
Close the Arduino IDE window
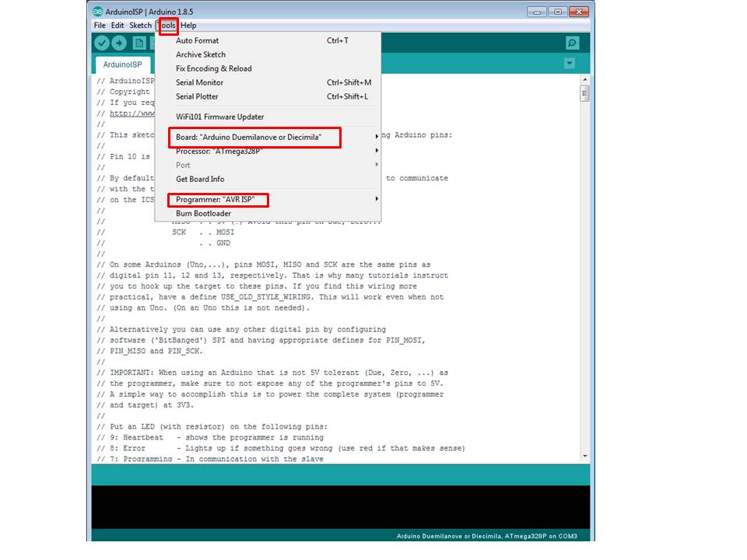579,12
